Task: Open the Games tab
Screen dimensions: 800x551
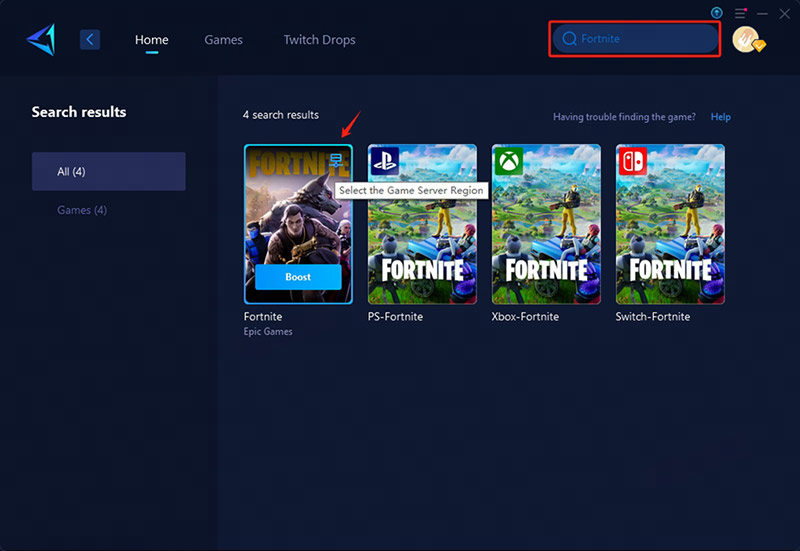Action: (x=224, y=40)
